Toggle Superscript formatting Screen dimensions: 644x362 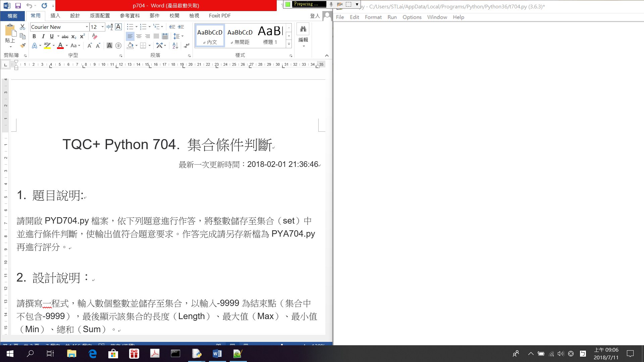pyautogui.click(x=83, y=36)
